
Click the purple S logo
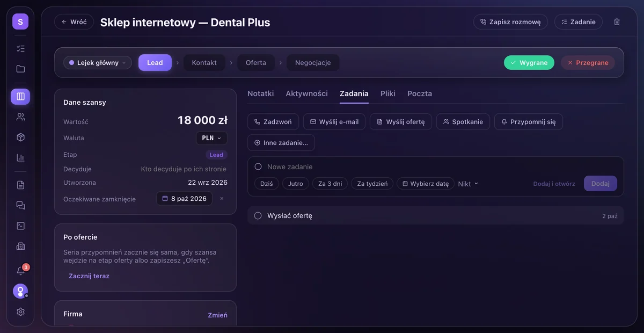coord(20,21)
